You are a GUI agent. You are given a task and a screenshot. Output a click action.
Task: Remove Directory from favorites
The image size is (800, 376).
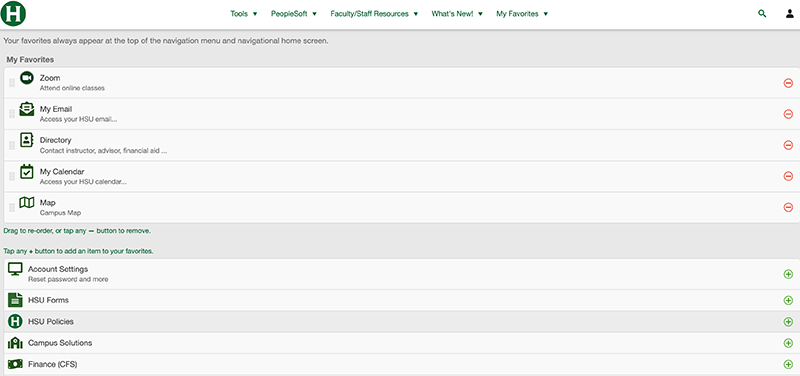click(788, 145)
